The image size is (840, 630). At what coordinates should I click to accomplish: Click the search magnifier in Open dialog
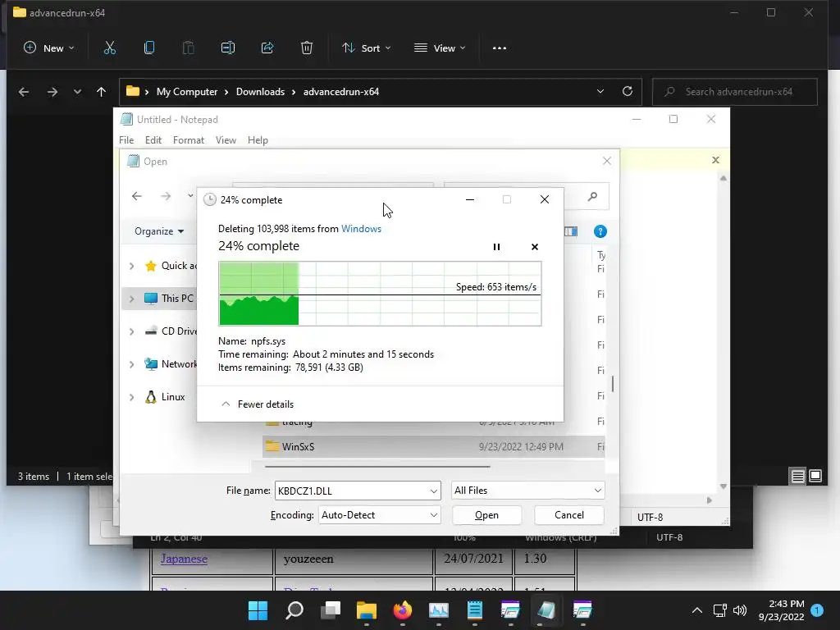(x=592, y=197)
